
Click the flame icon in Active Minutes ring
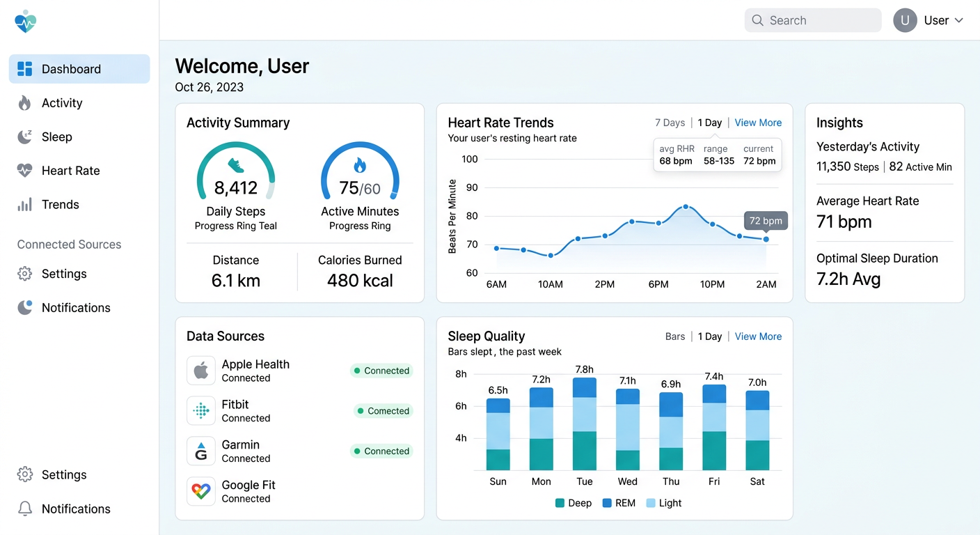coord(360,164)
